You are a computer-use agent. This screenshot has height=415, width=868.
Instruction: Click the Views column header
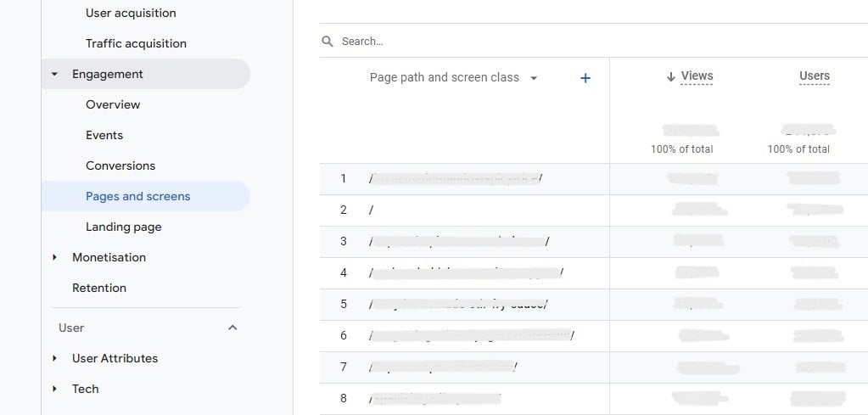697,76
